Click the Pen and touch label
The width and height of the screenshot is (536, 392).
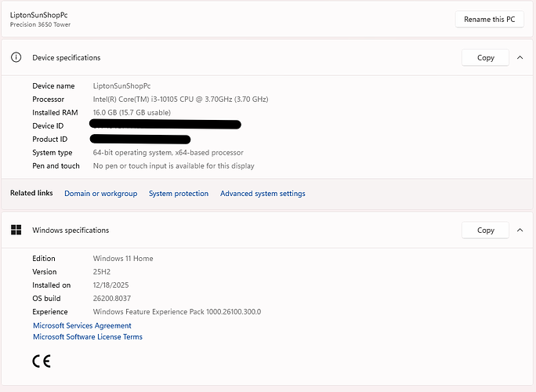[x=56, y=166]
